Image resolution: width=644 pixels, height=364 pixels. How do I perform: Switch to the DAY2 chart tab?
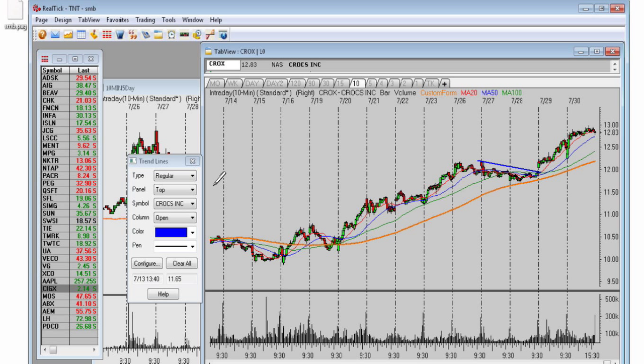[274, 84]
